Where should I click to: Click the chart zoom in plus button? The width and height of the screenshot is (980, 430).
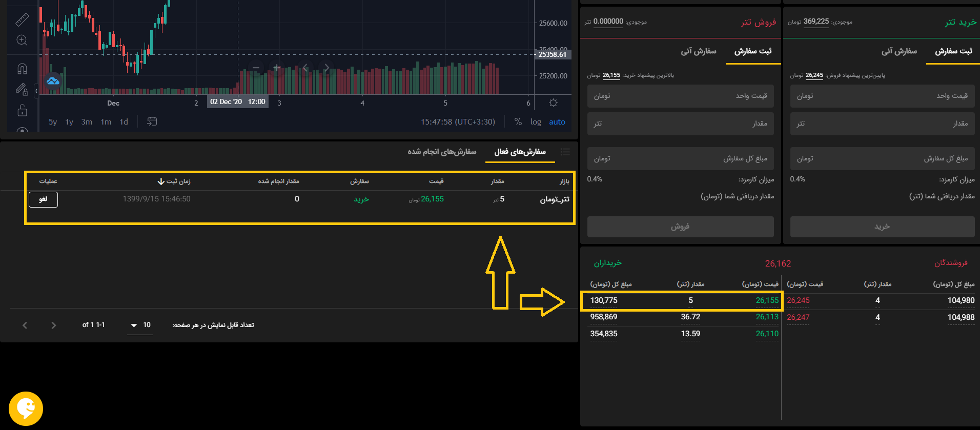277,68
